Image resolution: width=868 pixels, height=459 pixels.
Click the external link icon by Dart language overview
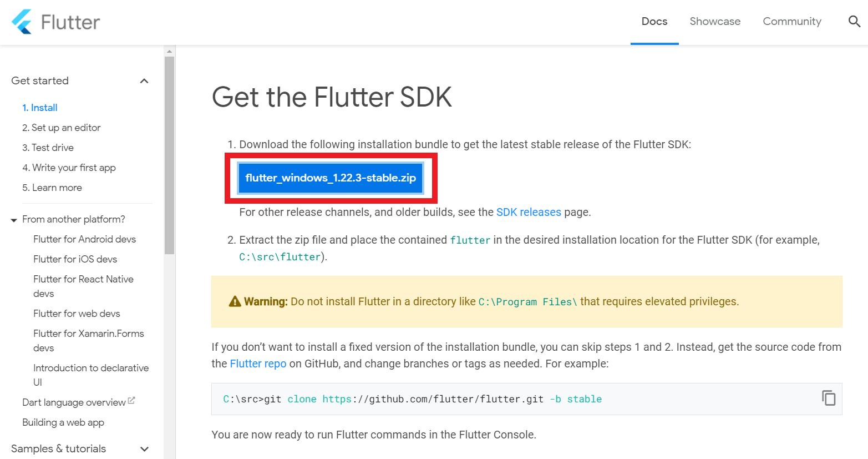tap(131, 400)
